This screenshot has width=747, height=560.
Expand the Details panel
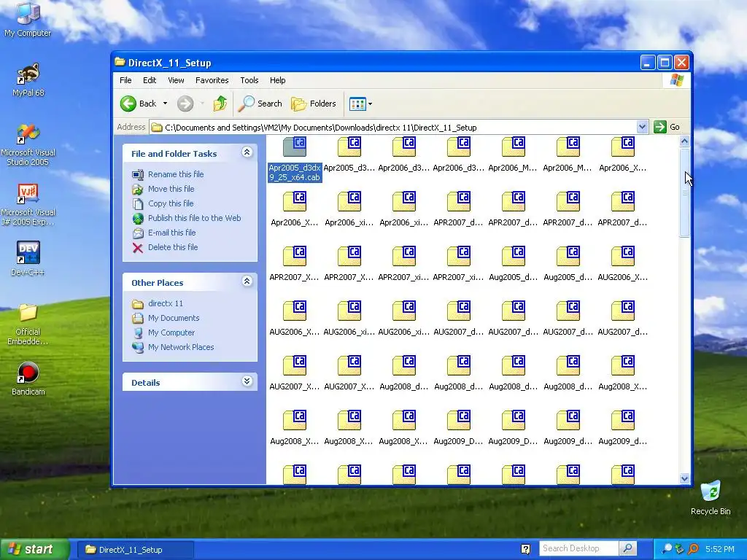(x=247, y=381)
